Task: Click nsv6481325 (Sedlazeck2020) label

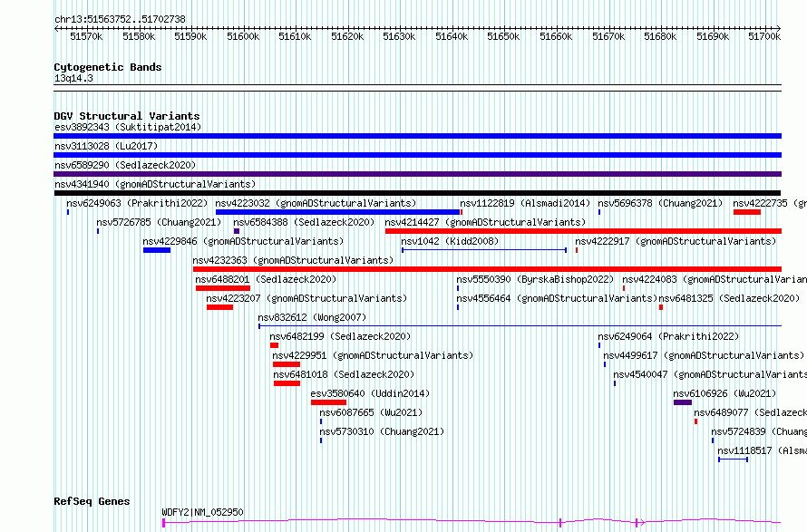Action: pos(729,298)
